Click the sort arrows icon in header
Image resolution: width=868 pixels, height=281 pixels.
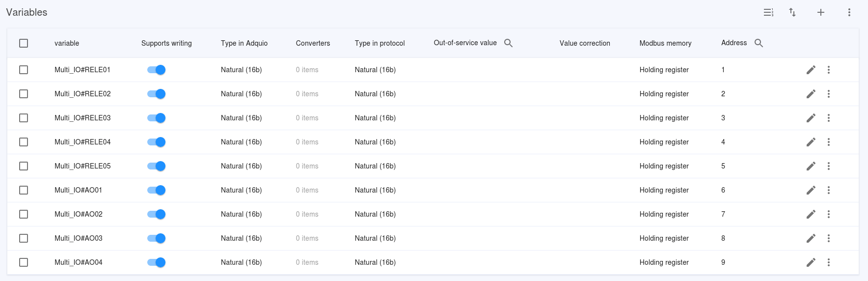click(792, 12)
